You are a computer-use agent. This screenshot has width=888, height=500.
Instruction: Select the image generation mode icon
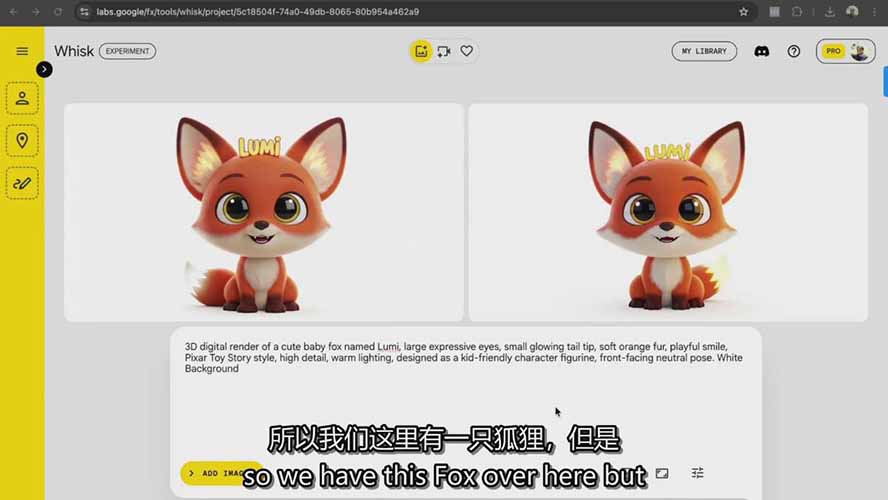(x=421, y=51)
